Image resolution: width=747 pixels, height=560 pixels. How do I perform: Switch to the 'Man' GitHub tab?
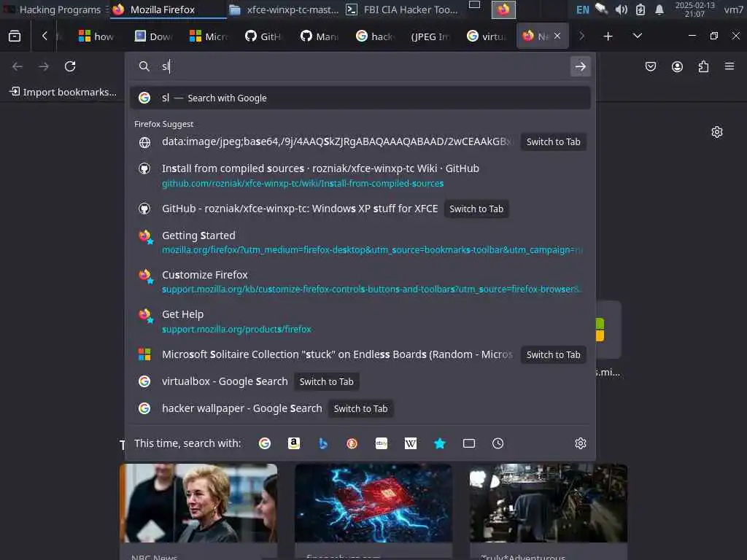click(320, 36)
